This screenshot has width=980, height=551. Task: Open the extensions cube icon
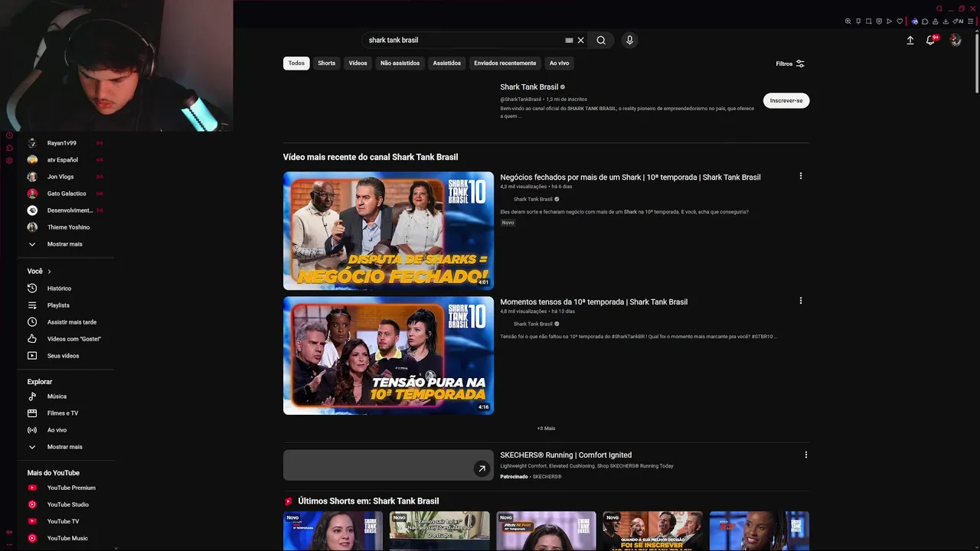click(x=925, y=21)
